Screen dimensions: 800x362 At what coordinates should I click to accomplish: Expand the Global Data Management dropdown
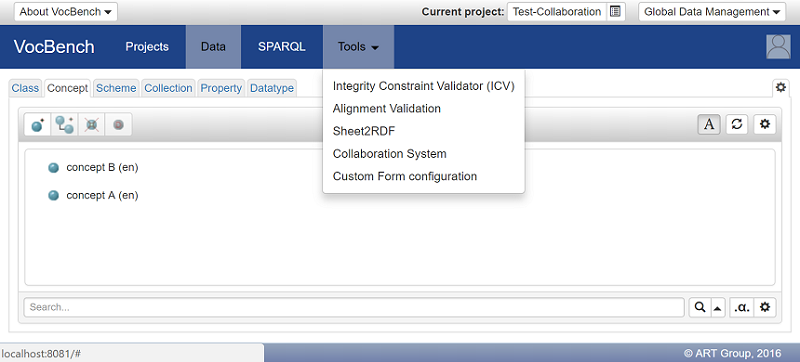coord(712,12)
